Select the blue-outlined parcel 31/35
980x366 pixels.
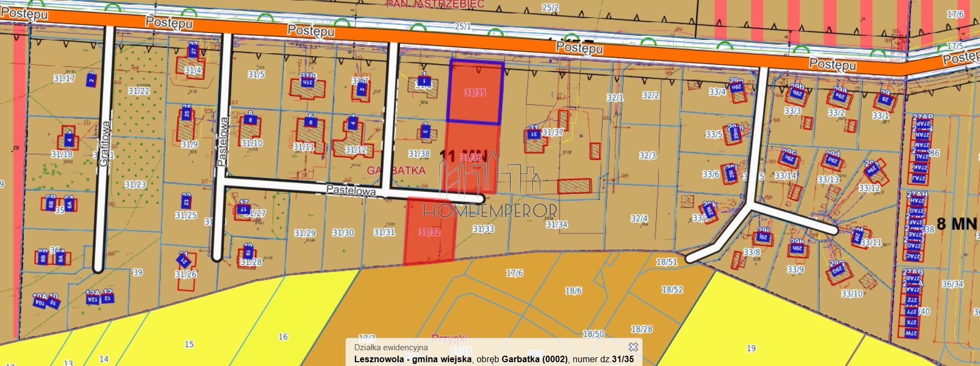475,93
